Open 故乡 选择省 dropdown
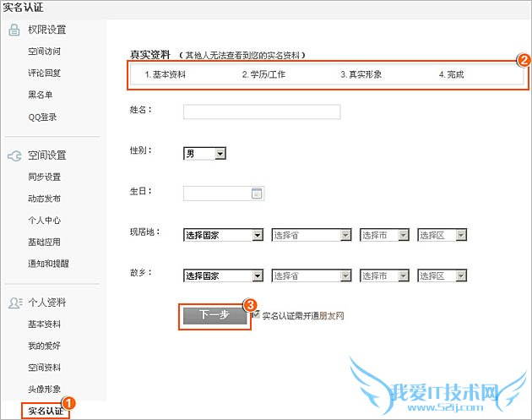 click(x=312, y=275)
